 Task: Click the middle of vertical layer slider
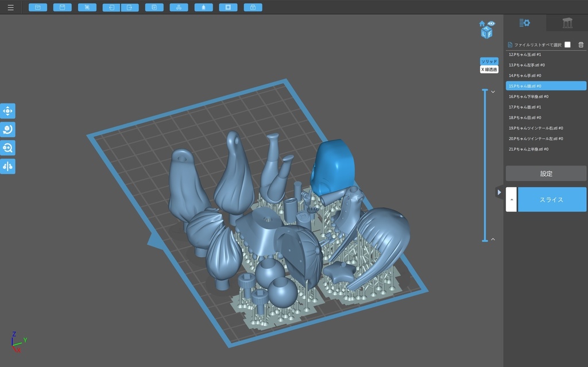485,165
